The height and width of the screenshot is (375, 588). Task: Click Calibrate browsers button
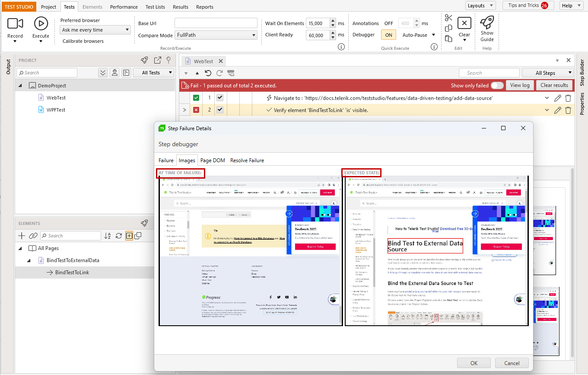[x=83, y=41]
